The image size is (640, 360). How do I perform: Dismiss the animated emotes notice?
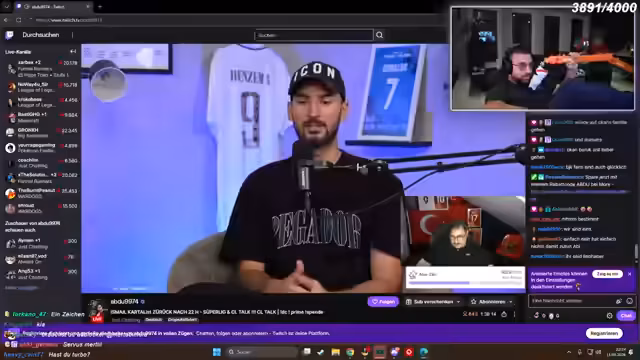[x=629, y=274]
